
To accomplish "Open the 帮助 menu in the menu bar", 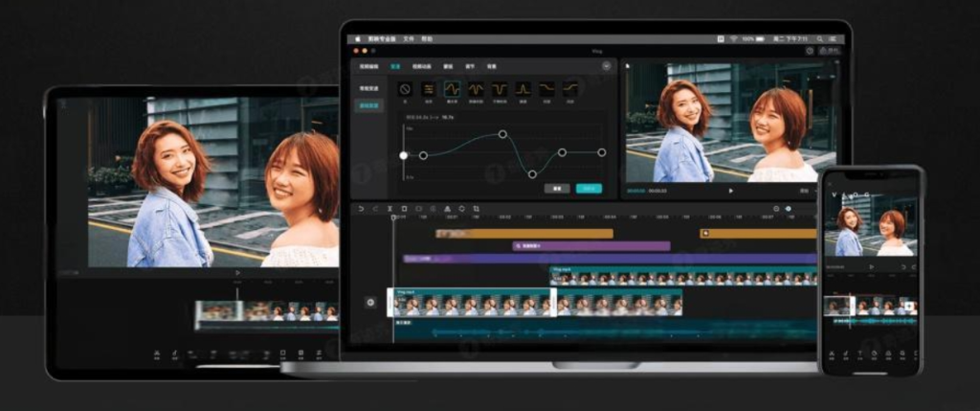I will (426, 38).
